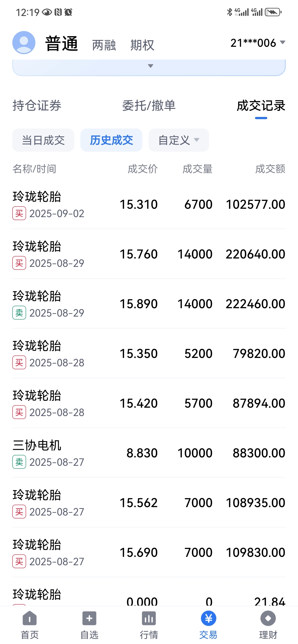Expand the account 21***006 dropdown
Viewport: 298px width, 644px height.
coord(258,43)
